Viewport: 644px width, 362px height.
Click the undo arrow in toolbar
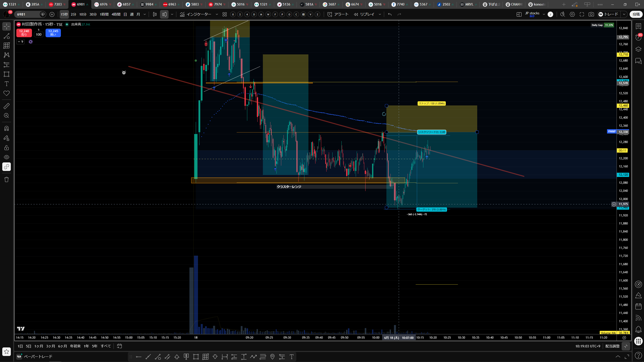click(390, 14)
